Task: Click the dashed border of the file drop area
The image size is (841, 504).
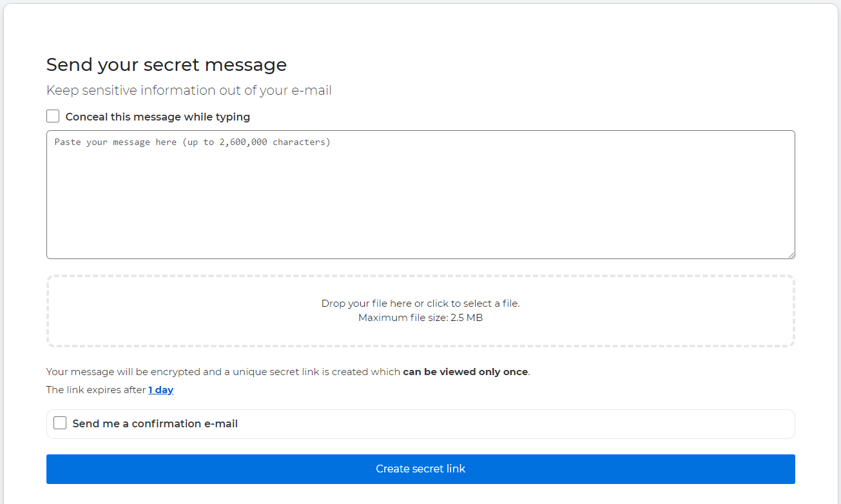Action: click(x=420, y=276)
